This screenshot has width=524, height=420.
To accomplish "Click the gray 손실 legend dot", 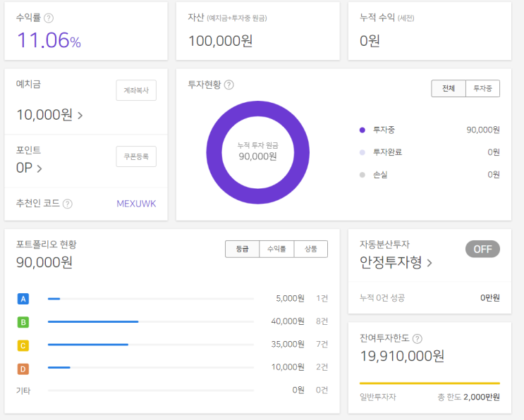I will (x=362, y=175).
